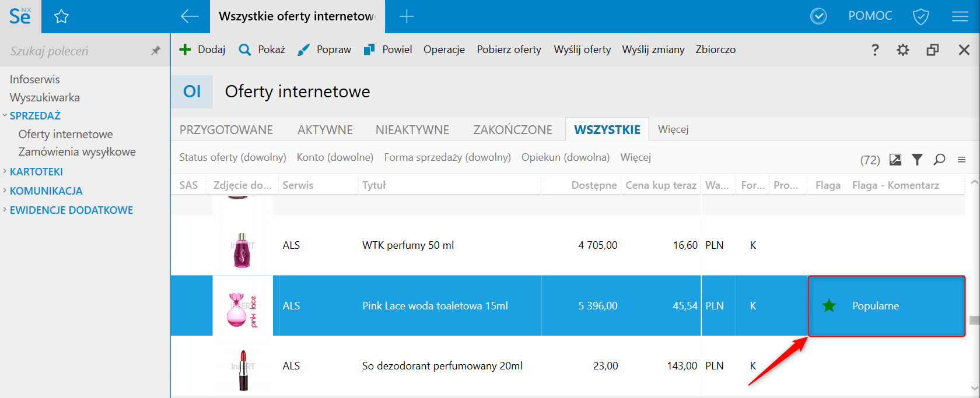Open Forma sprzedaży filter dropdown
This screenshot has height=398, width=980.
(447, 157)
